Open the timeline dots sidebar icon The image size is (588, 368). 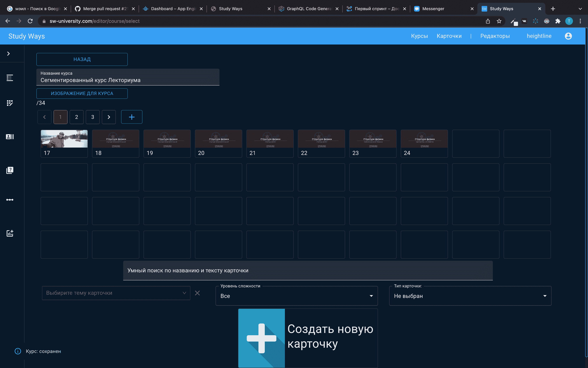click(x=10, y=200)
